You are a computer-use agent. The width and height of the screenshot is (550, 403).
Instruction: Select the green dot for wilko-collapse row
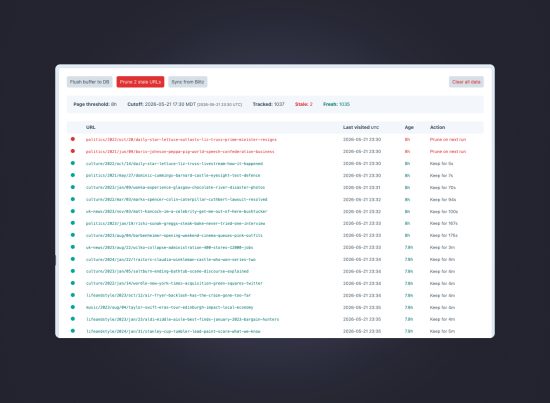(73, 247)
